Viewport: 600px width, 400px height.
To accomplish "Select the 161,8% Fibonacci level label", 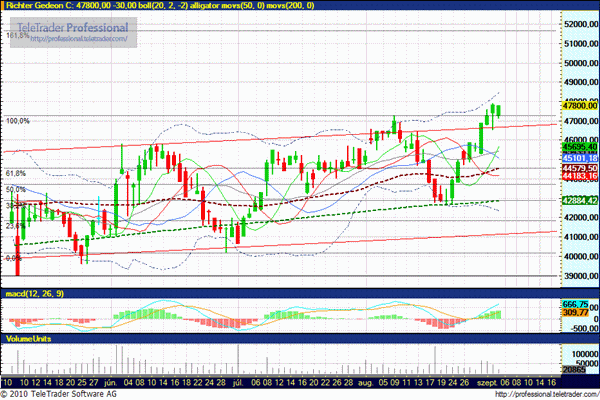I will point(17,35).
